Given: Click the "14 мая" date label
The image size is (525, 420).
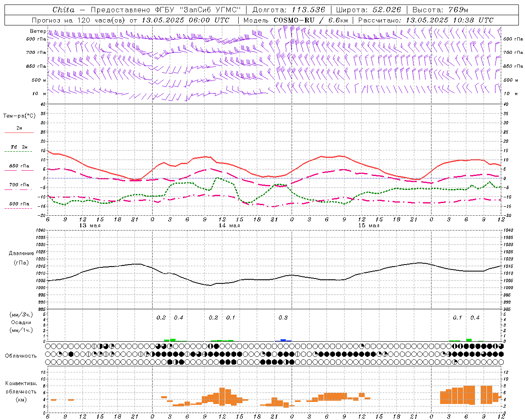Looking at the screenshot, I should [229, 226].
